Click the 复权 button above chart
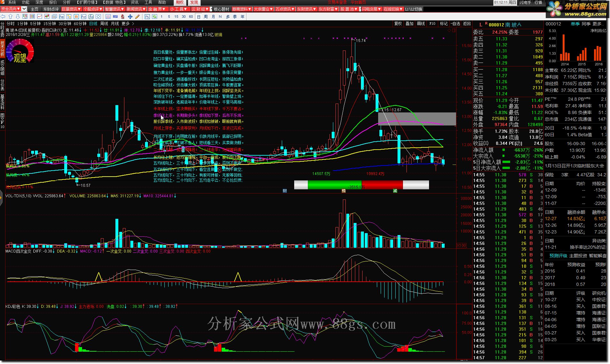This screenshot has width=610, height=364. (x=398, y=24)
